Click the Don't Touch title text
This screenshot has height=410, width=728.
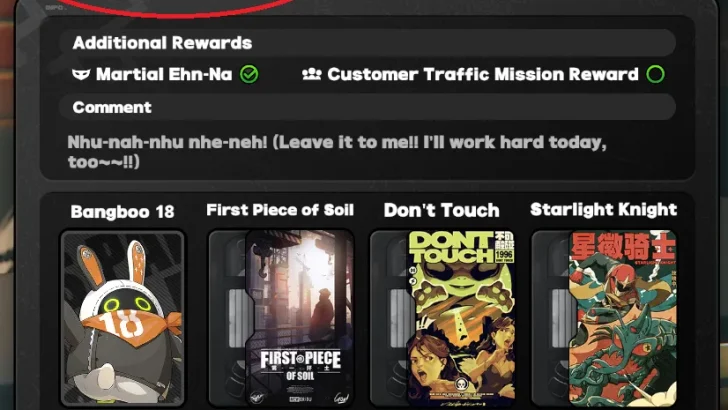(442, 210)
